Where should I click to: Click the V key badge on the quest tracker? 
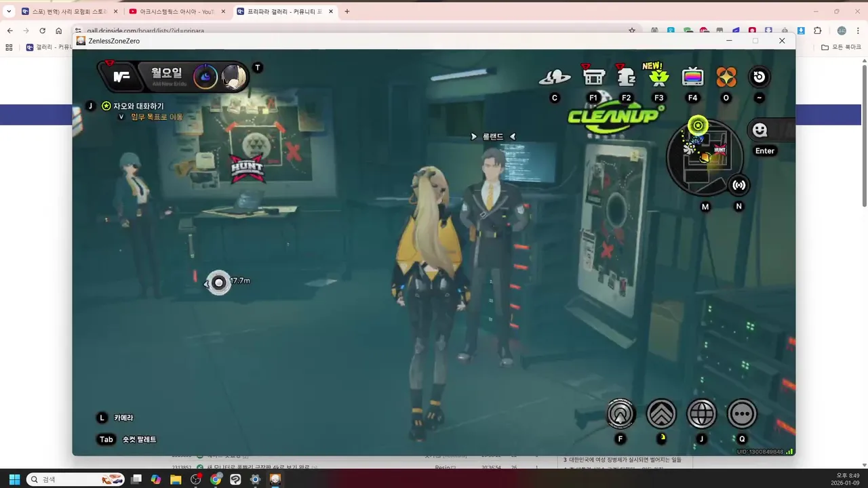121,117
